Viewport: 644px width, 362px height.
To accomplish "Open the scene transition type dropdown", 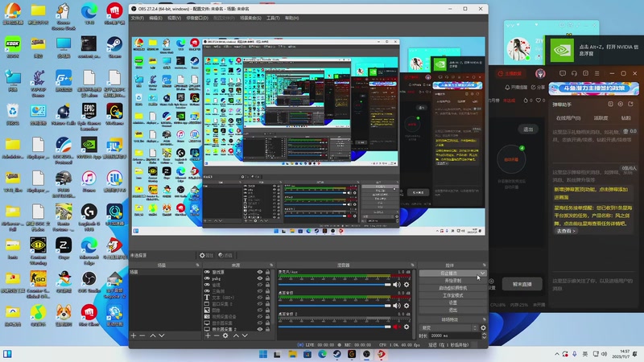I will (449, 328).
